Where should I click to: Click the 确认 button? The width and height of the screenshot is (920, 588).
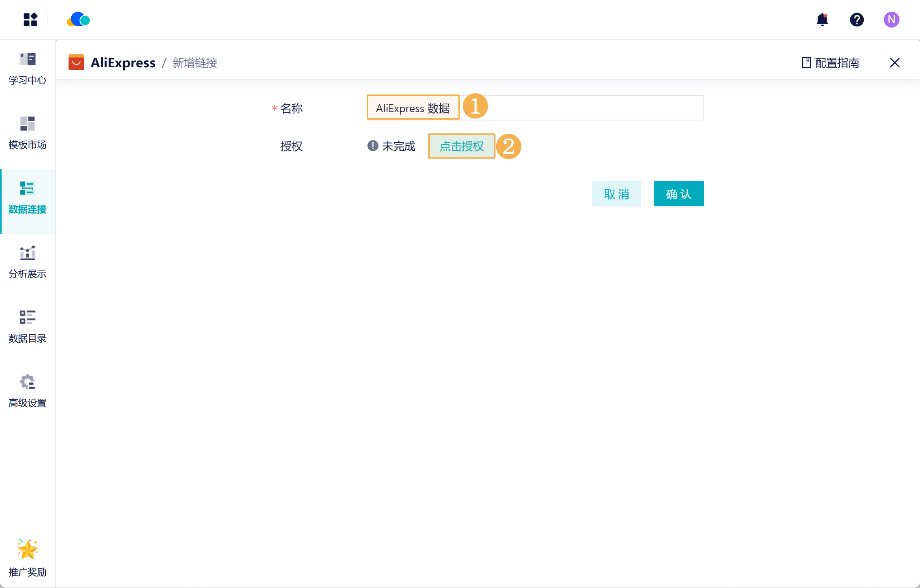pos(679,194)
